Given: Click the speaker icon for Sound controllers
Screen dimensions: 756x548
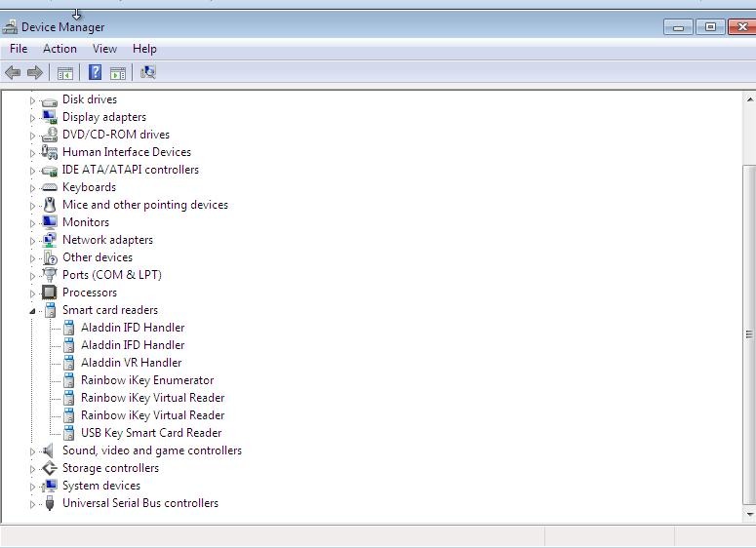Looking at the screenshot, I should pyautogui.click(x=48, y=450).
